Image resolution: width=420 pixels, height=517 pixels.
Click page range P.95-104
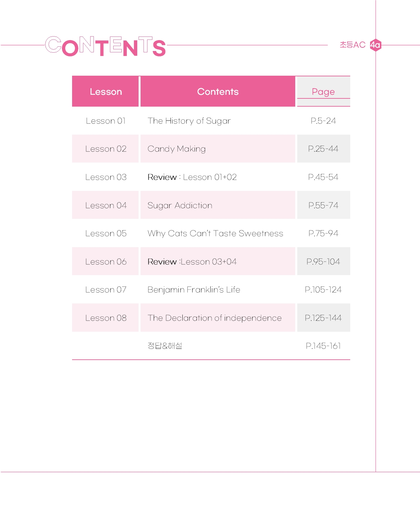click(323, 262)
